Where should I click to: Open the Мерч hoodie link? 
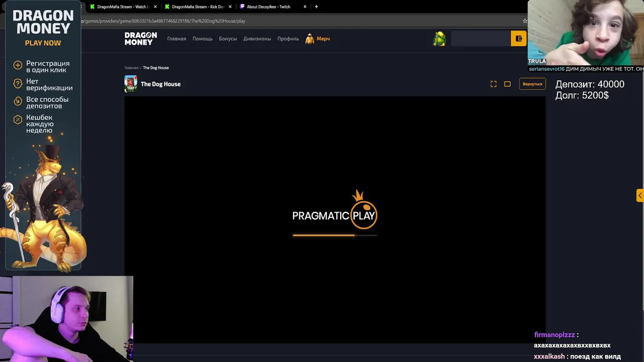click(317, 39)
